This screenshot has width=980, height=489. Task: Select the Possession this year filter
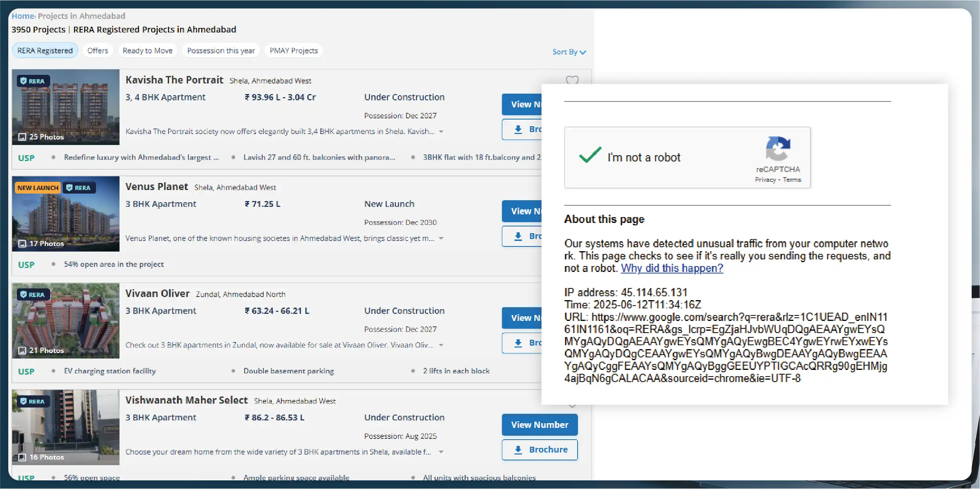click(x=221, y=51)
